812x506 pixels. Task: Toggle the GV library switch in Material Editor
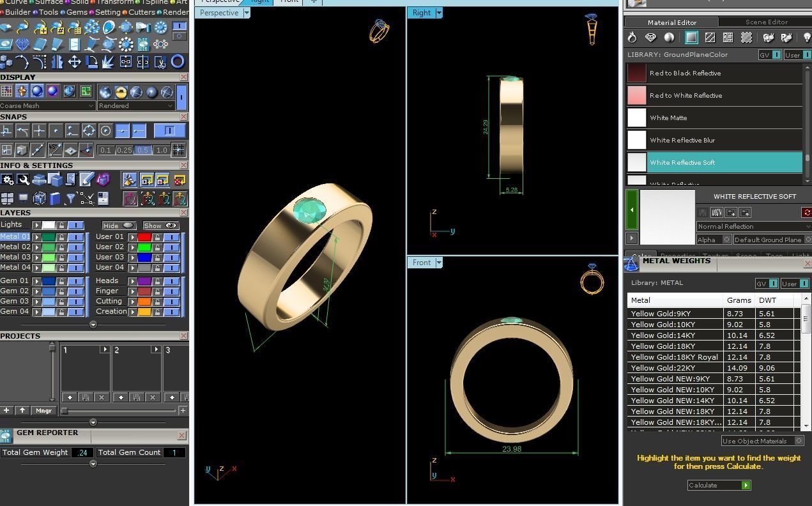[769, 55]
